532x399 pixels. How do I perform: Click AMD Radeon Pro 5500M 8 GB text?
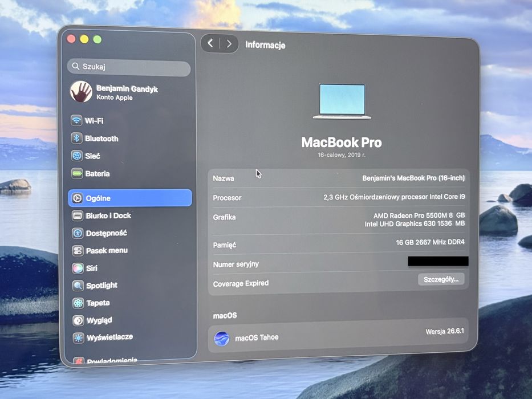[419, 215]
